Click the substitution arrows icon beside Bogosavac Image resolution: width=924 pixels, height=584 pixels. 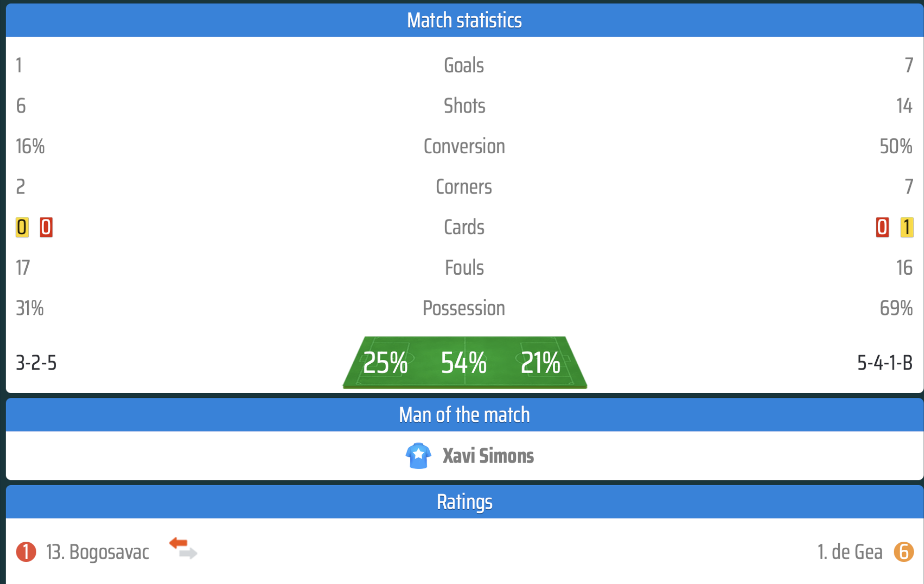tap(183, 548)
